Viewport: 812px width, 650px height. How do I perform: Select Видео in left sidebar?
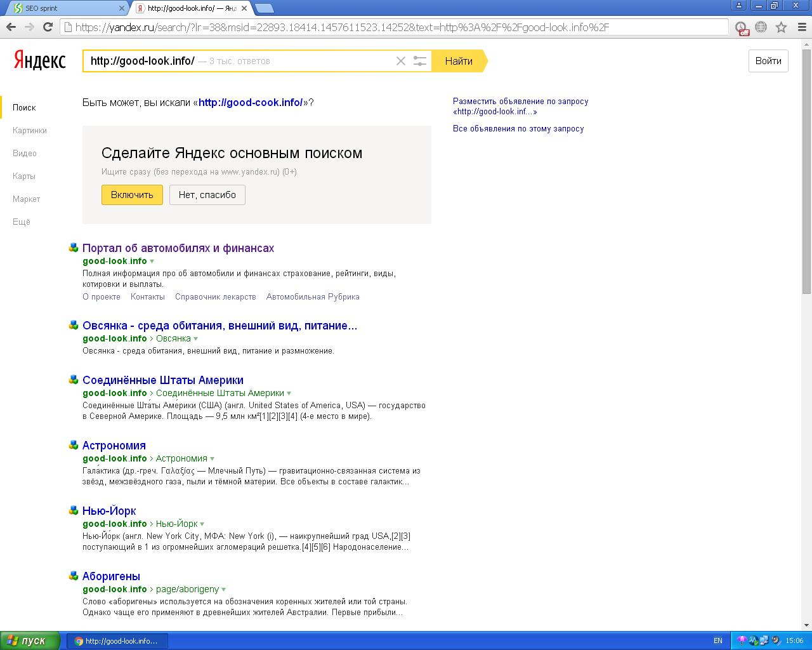pyautogui.click(x=25, y=153)
